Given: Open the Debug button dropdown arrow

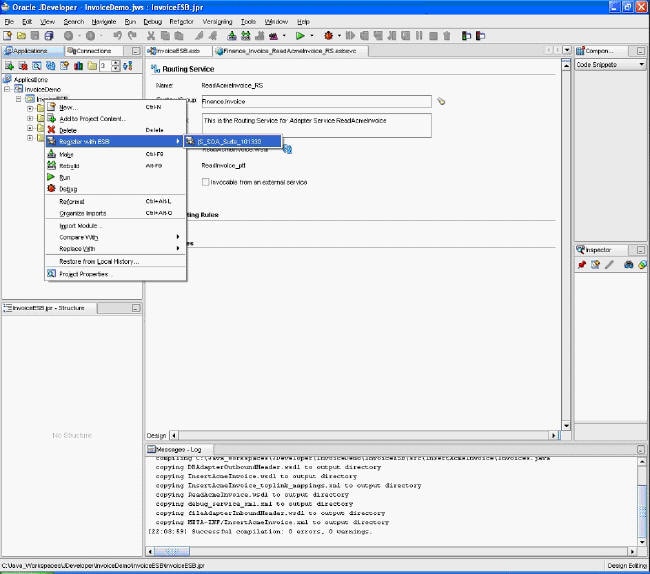Looking at the screenshot, I should (x=340, y=36).
